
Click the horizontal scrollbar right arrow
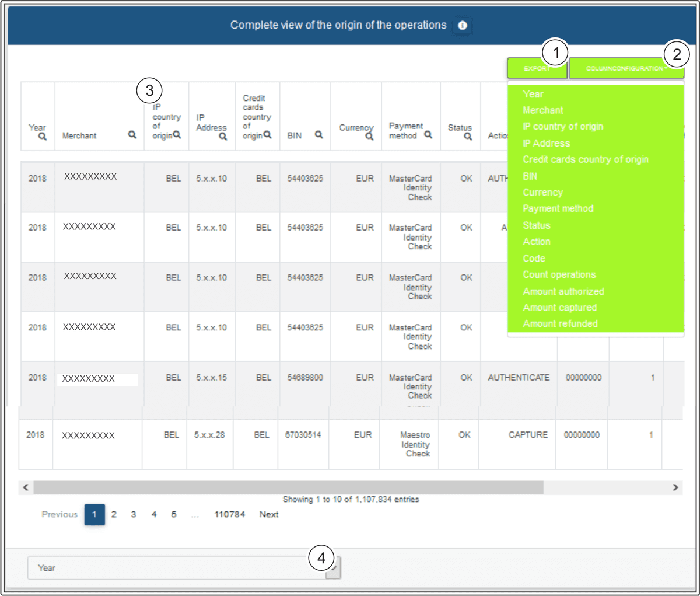pos(675,487)
